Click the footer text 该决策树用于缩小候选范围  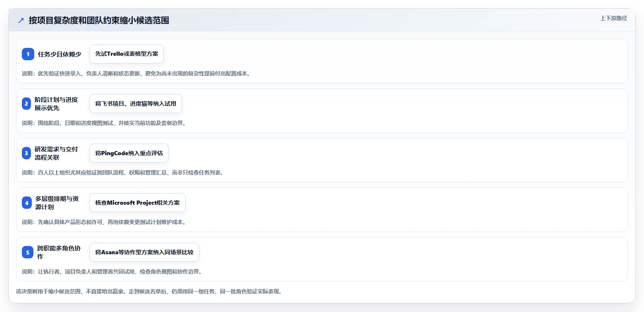[150, 291]
